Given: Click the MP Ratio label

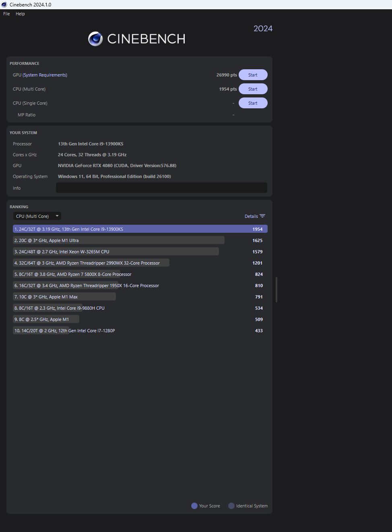Looking at the screenshot, I should point(27,115).
